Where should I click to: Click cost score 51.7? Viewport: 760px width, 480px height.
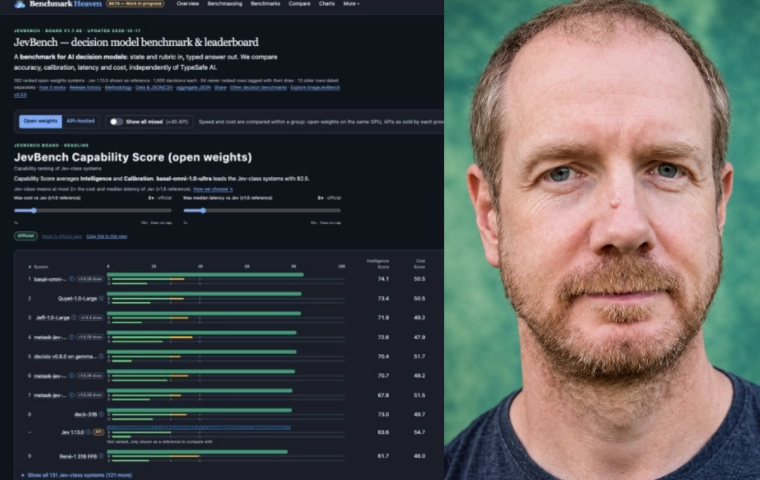click(x=419, y=356)
